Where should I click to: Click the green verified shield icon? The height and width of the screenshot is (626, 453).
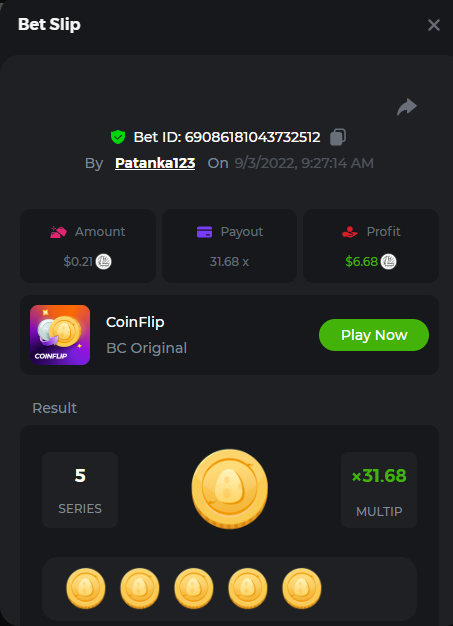118,137
